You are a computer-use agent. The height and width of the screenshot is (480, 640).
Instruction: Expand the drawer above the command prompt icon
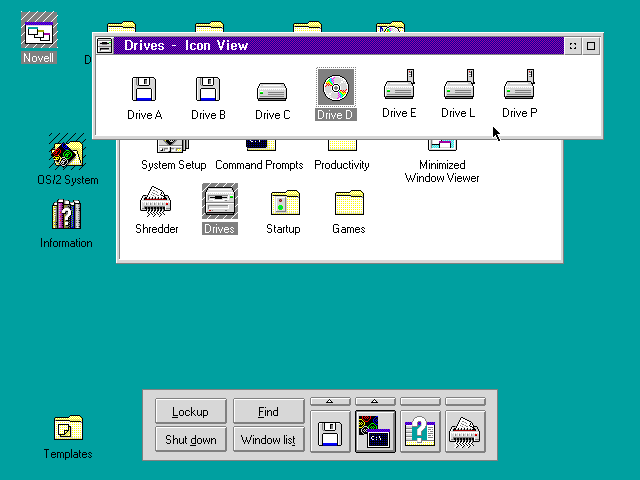[x=375, y=402]
